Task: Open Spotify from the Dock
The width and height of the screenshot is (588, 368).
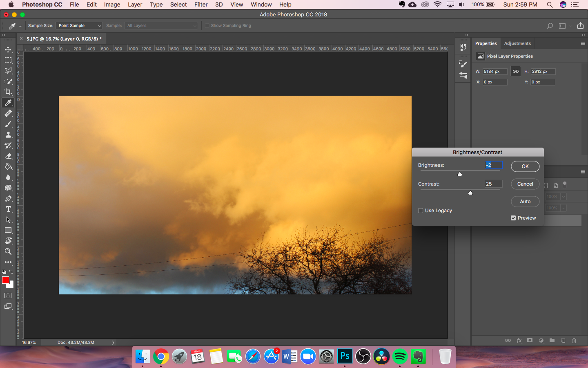Action: click(400, 357)
